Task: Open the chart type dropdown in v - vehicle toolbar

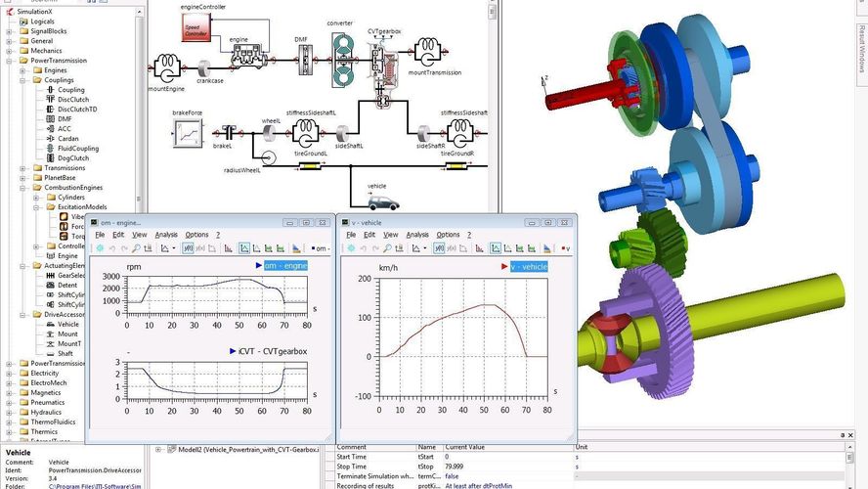Action: click(x=425, y=248)
